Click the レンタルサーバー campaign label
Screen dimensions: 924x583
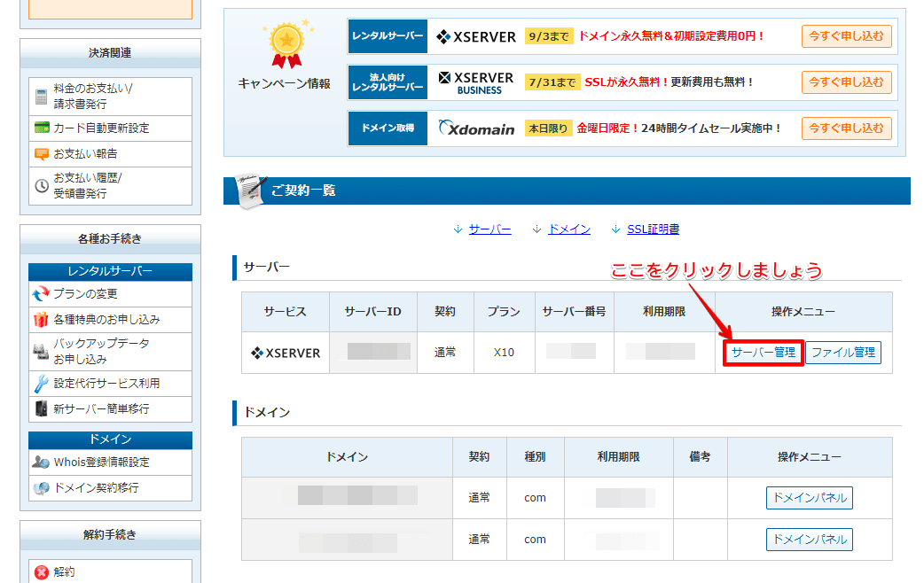coord(388,36)
